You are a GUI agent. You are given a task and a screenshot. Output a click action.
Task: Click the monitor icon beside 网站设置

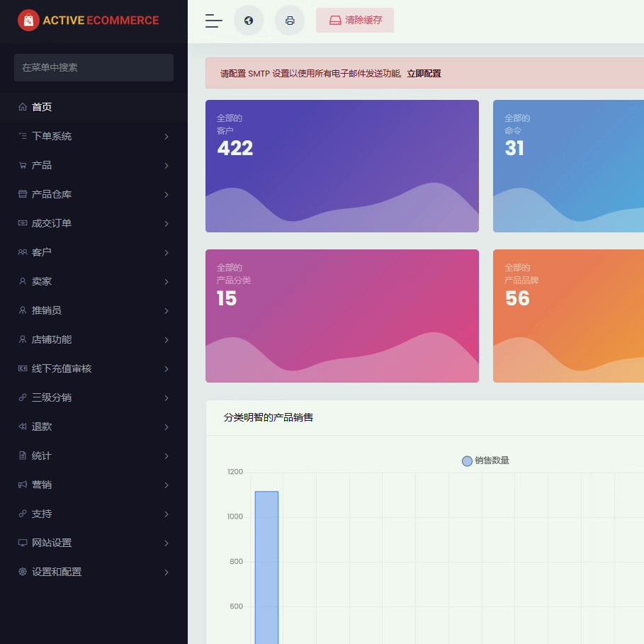pos(23,543)
